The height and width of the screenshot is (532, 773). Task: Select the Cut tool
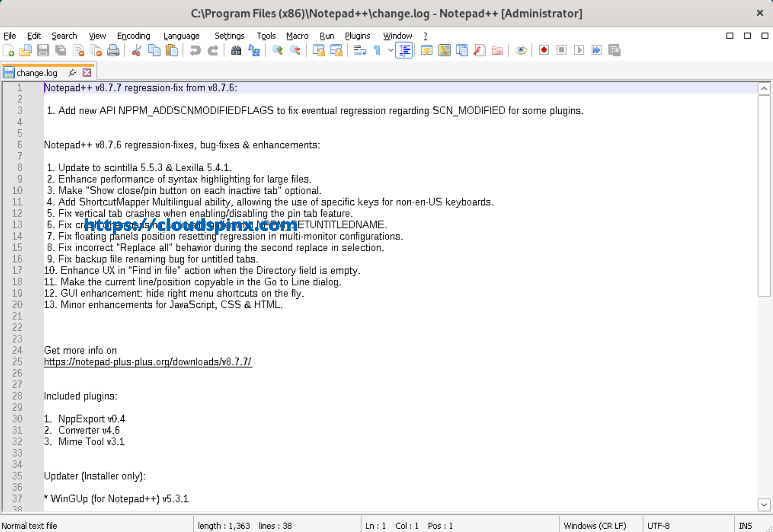point(136,50)
